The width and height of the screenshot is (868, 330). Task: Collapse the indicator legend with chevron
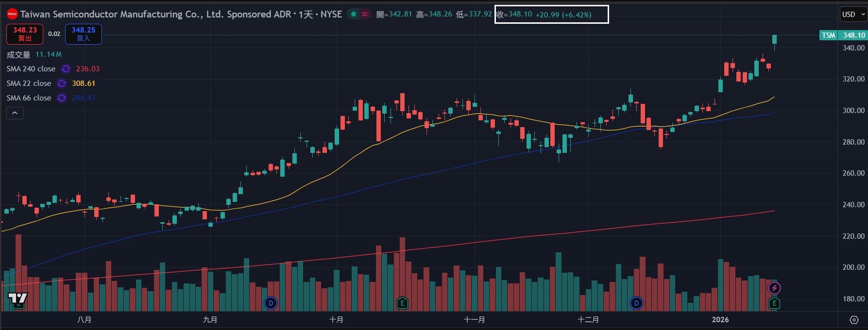tap(15, 113)
